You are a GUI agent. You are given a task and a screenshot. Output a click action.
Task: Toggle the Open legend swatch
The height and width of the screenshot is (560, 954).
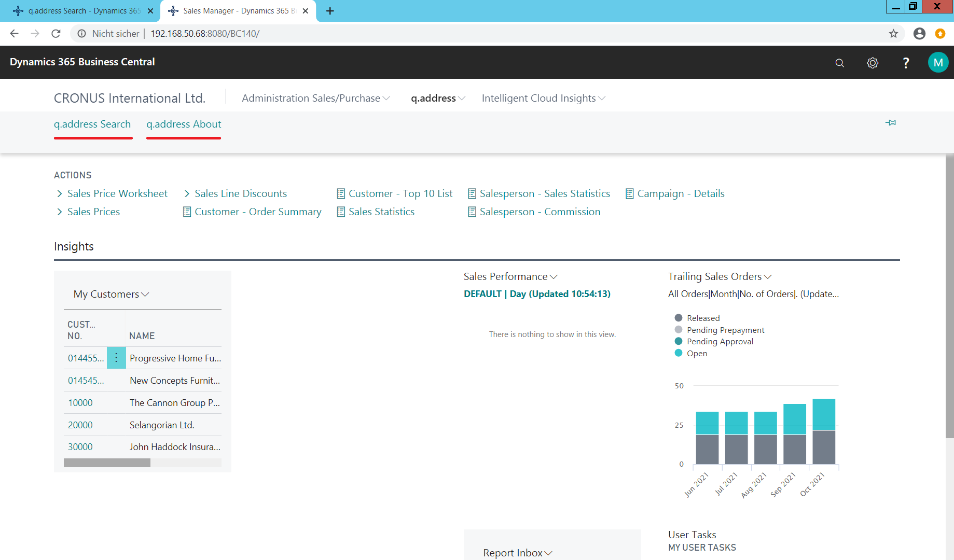tap(678, 353)
